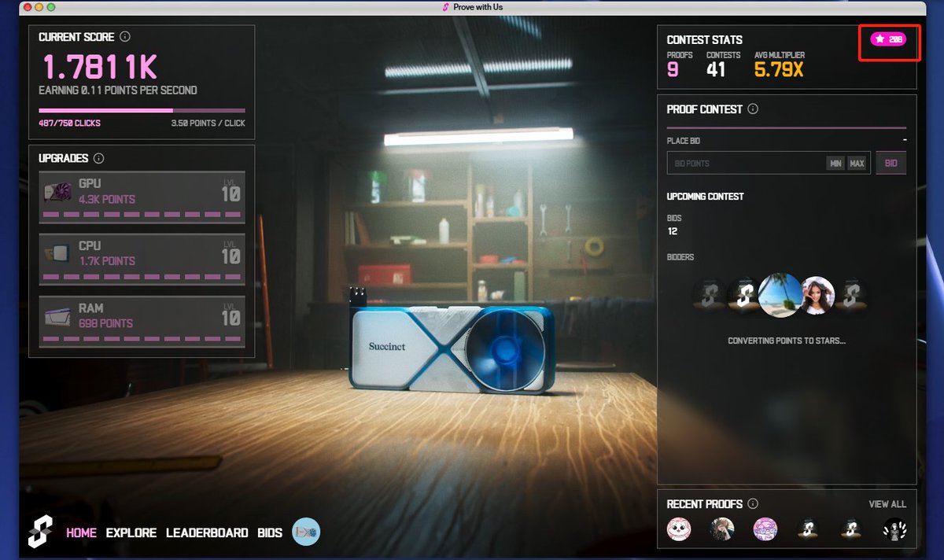Click the RAM stick upgrade icon
The image size is (944, 560).
[x=59, y=316]
